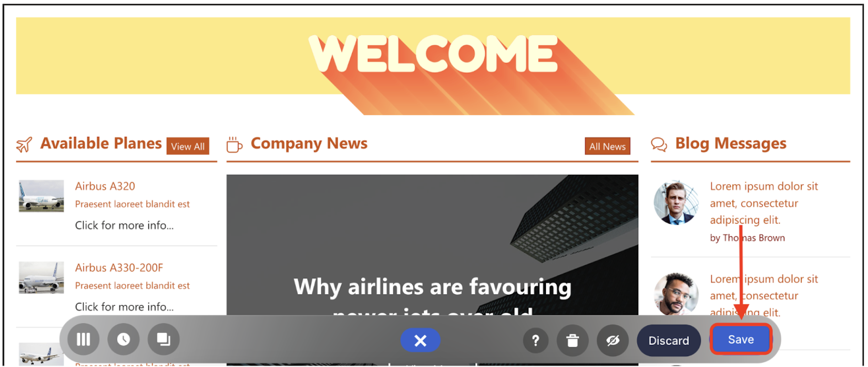Click the View All planes button
This screenshot has width=868, height=367.
point(188,146)
